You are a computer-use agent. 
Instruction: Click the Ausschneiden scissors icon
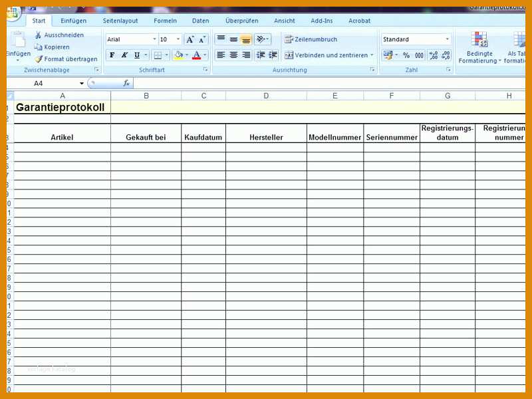coord(38,35)
